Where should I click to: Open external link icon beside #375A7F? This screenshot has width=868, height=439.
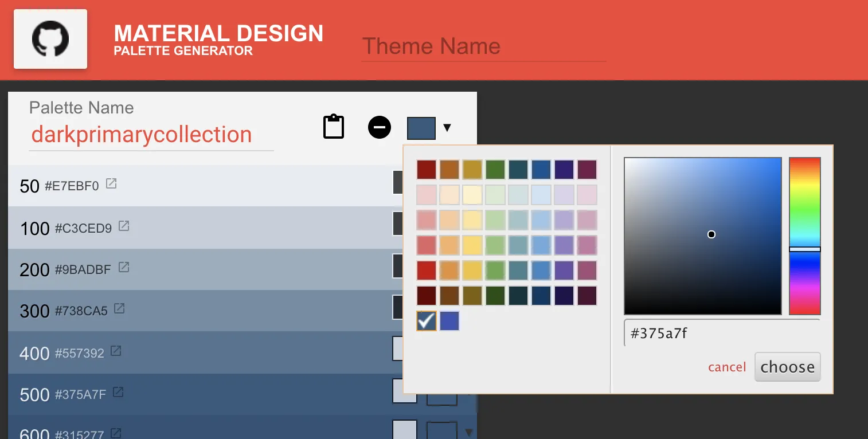(x=118, y=392)
